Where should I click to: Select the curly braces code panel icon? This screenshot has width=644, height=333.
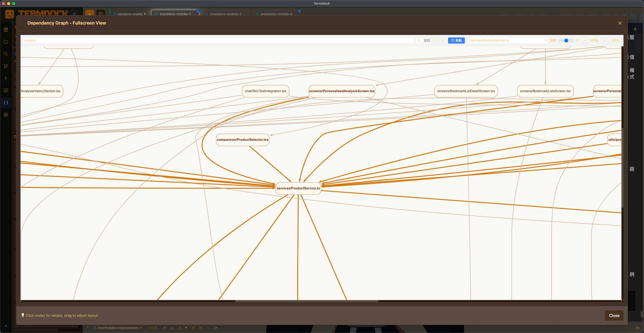click(6, 102)
